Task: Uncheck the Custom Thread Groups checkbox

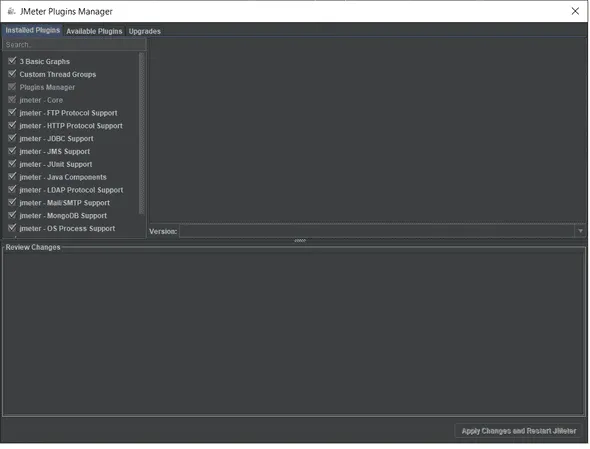Action: tap(12, 74)
